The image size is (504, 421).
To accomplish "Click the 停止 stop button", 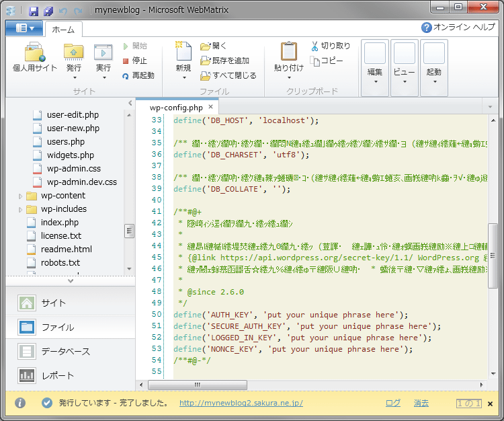I will (135, 61).
